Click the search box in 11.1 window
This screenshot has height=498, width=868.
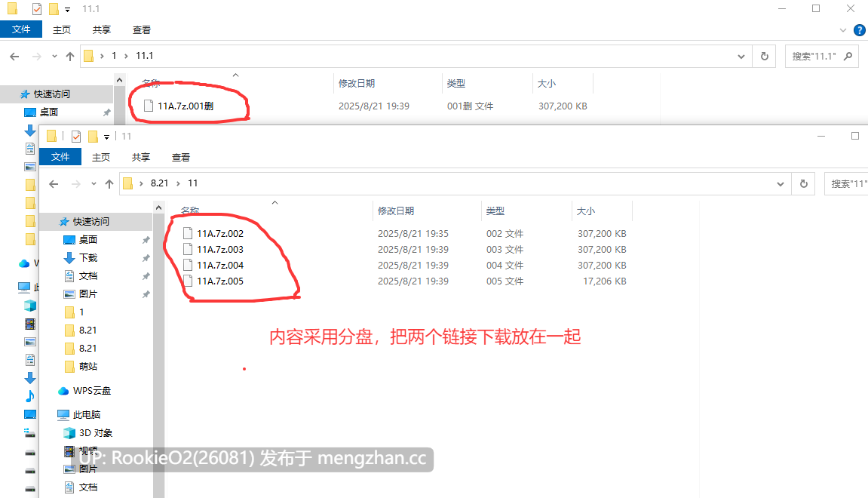[821, 56]
